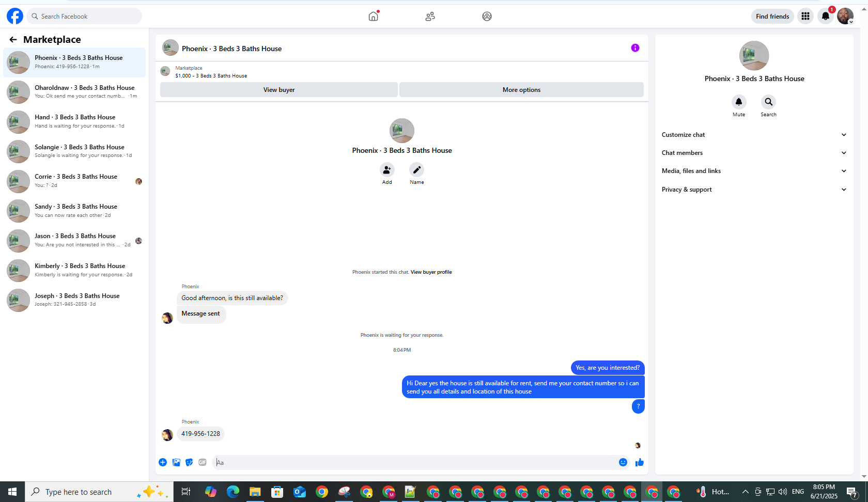The width and height of the screenshot is (868, 502).
Task: Open the View buyer profile link
Action: pos(431,272)
